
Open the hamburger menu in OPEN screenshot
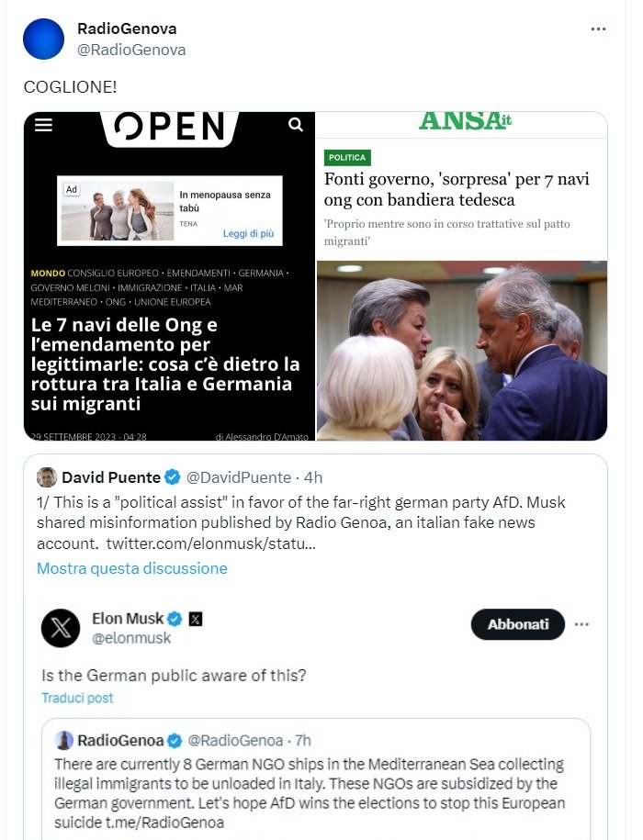click(43, 125)
